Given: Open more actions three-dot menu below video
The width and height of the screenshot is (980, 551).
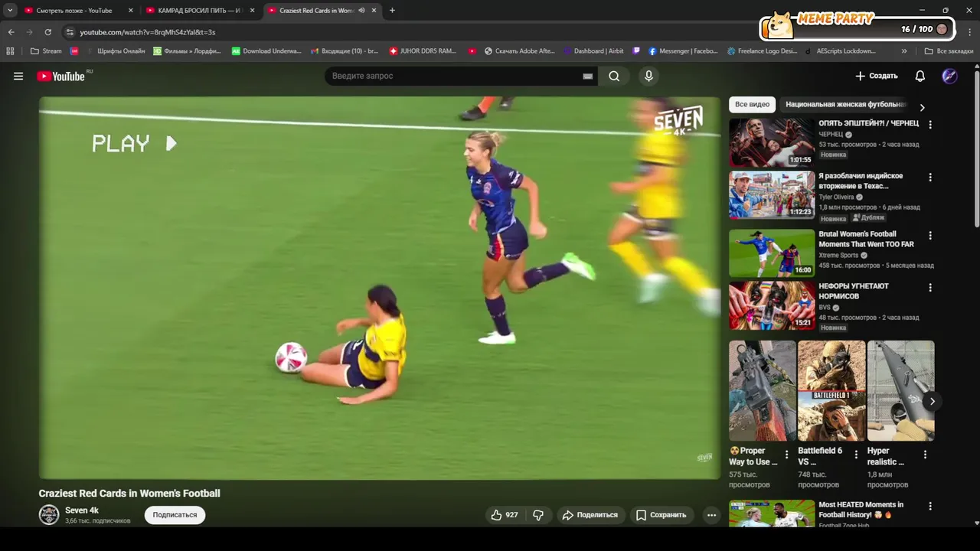Looking at the screenshot, I should [x=711, y=515].
